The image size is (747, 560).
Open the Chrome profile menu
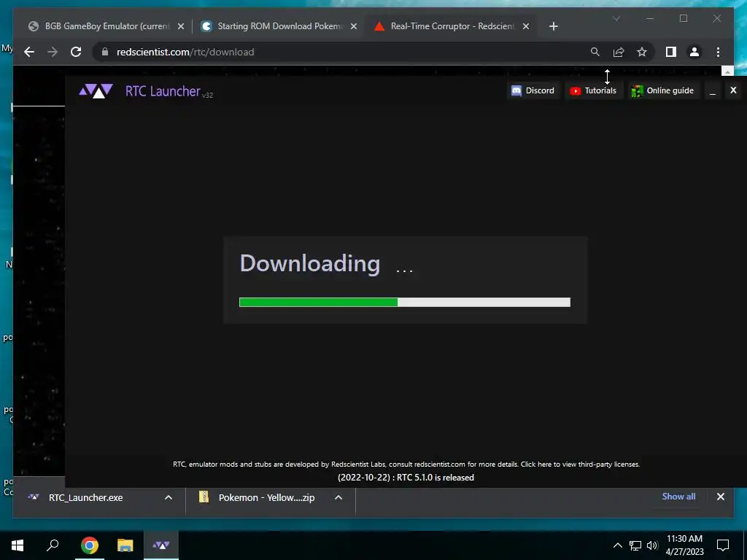click(694, 52)
